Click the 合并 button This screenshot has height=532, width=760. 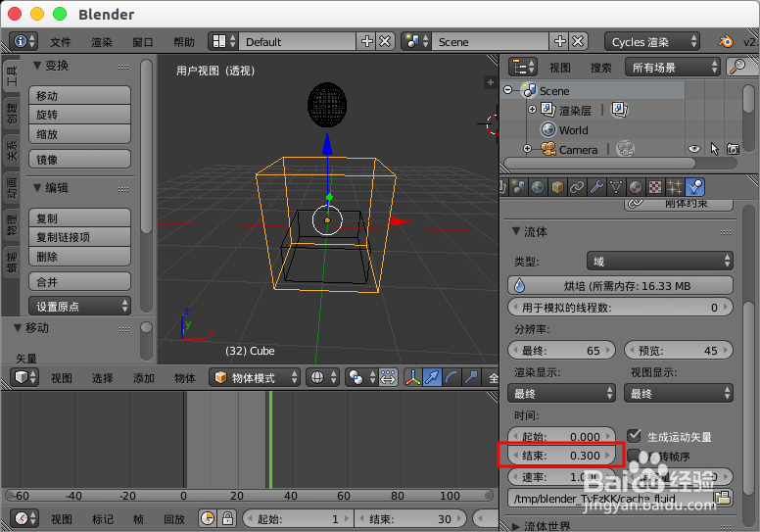(80, 281)
